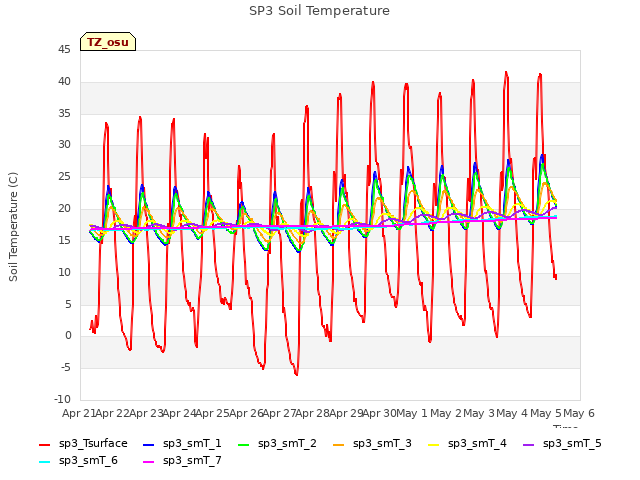Click the sp3_smT_1 legend label
The height and width of the screenshot is (480, 640).
tap(192, 444)
